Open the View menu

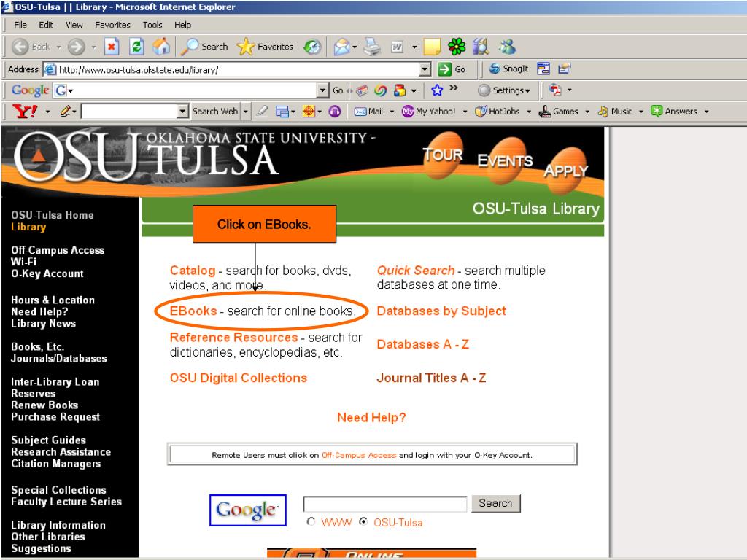pyautogui.click(x=74, y=25)
